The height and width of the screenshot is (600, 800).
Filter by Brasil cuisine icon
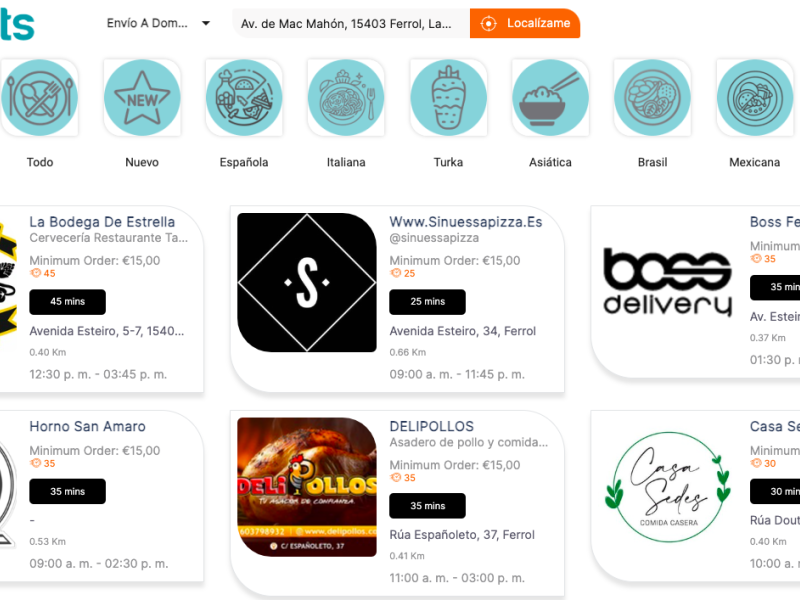point(653,97)
